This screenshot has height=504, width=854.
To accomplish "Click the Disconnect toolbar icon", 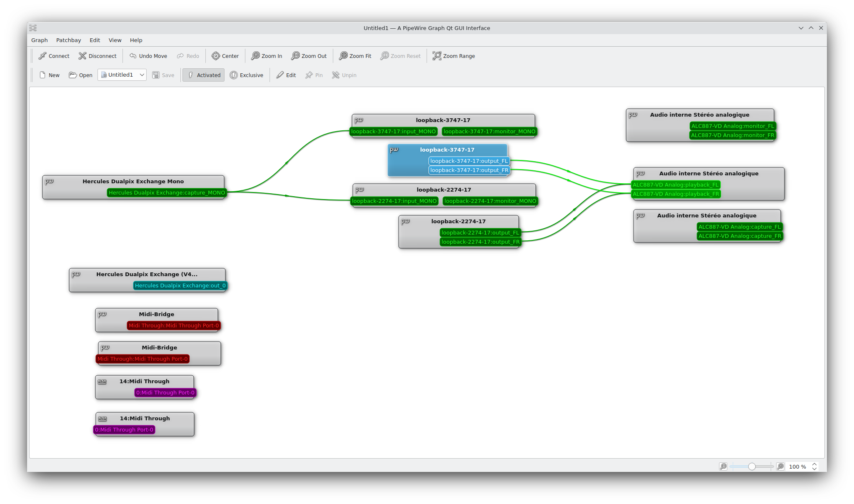I will click(82, 56).
